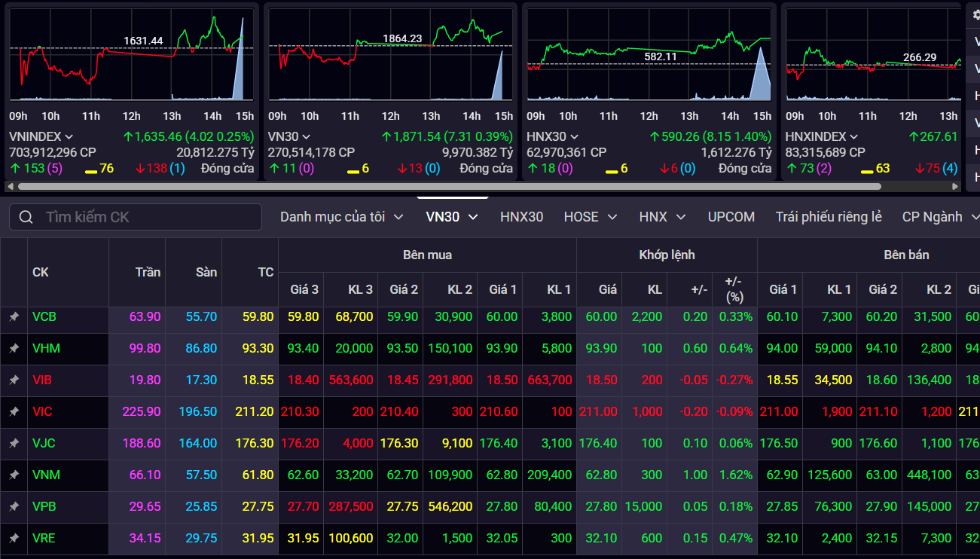This screenshot has height=559, width=980.
Task: Pin the VHM stock row
Action: 14,349
